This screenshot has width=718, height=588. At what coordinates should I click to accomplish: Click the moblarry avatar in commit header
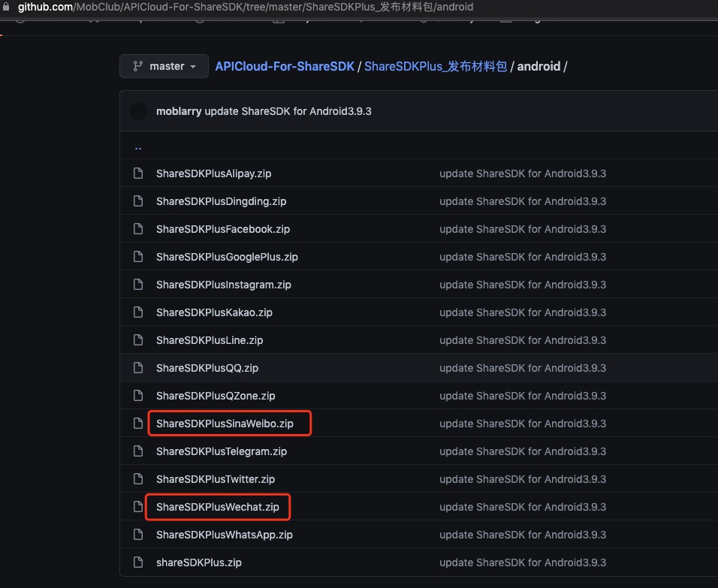(138, 111)
